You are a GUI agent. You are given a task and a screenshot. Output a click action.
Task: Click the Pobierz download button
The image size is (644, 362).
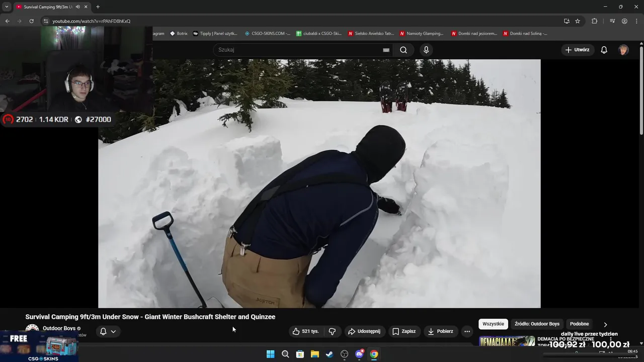[x=440, y=331]
